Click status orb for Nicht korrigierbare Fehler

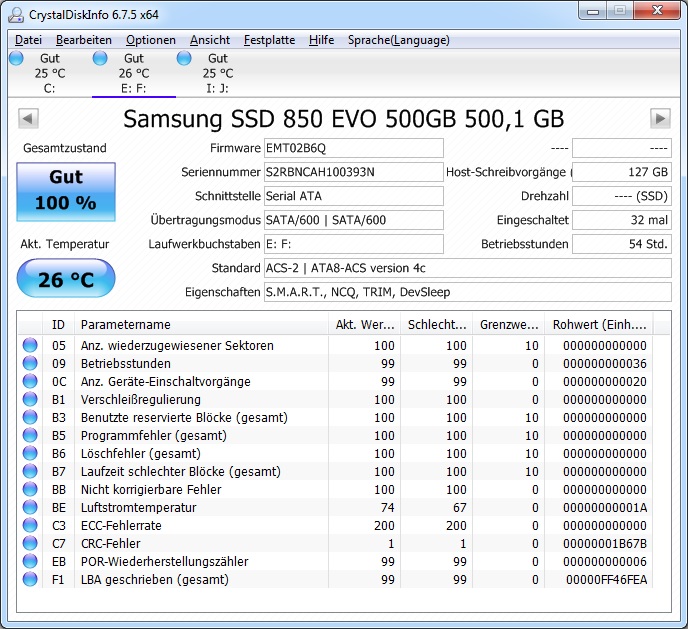coord(30,489)
